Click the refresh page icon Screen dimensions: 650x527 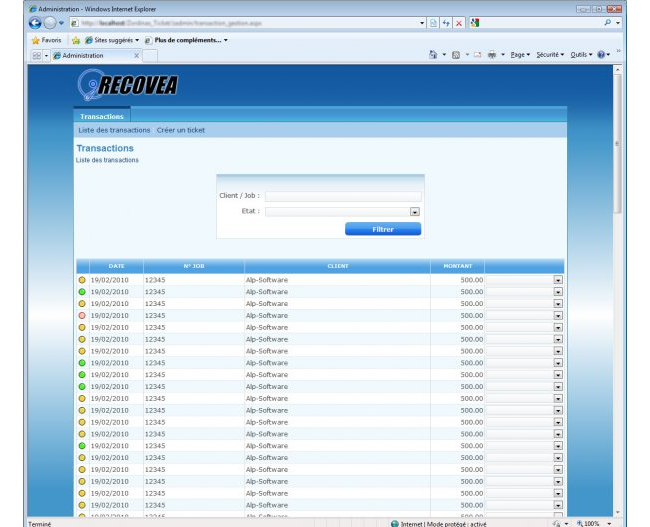click(x=446, y=23)
